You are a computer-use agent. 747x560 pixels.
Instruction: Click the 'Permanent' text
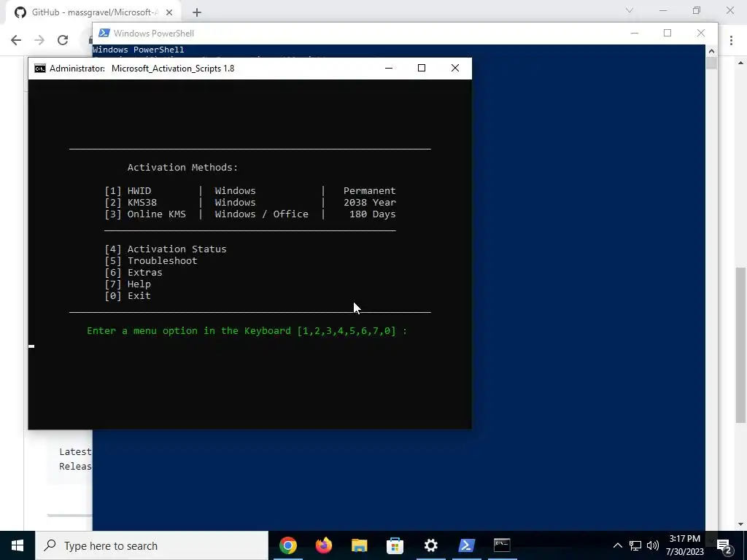coord(370,190)
